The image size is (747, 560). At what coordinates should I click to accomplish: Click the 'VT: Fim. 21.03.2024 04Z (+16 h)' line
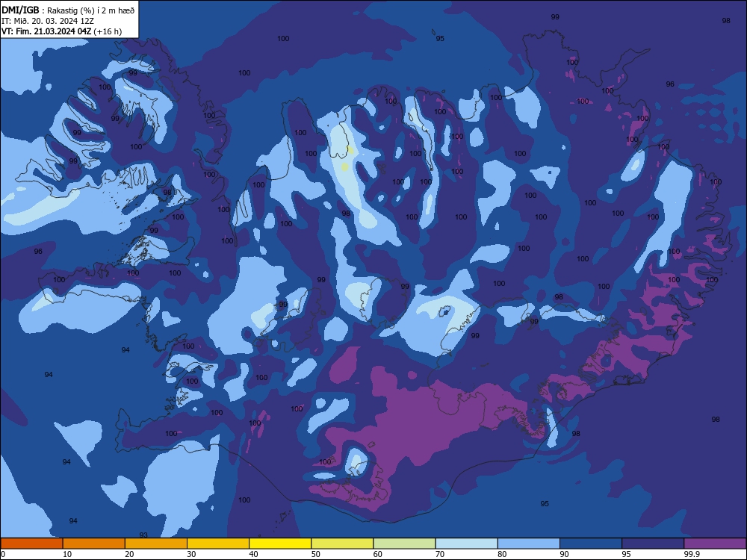[61, 31]
